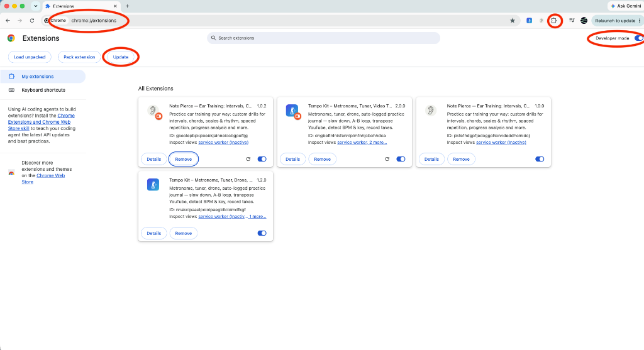
Task: Open the site info Chrome chip
Action: (x=55, y=21)
